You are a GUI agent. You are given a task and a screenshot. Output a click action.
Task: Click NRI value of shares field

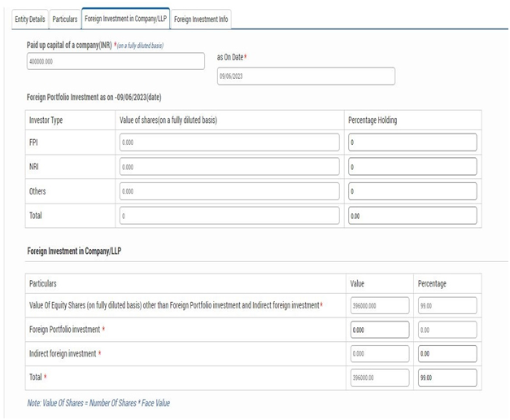click(229, 167)
